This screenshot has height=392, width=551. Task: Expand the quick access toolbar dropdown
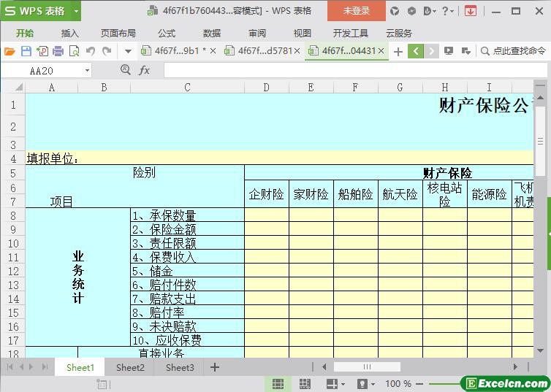tap(128, 51)
